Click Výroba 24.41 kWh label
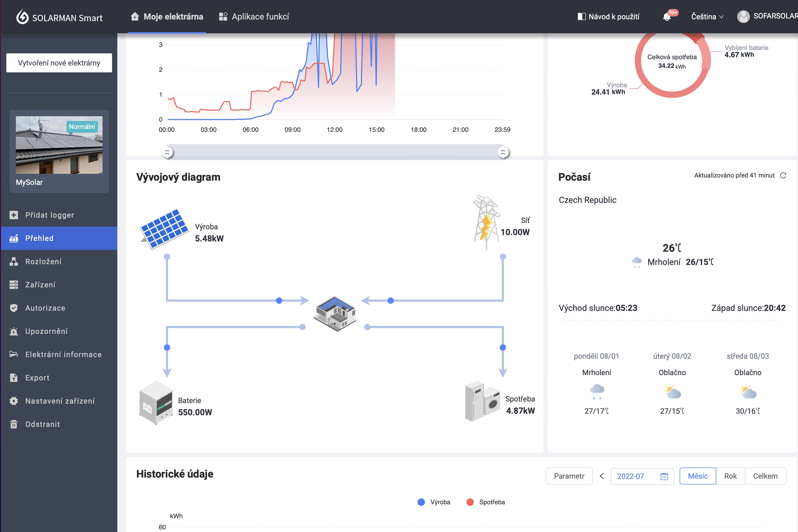798x532 pixels. point(609,88)
